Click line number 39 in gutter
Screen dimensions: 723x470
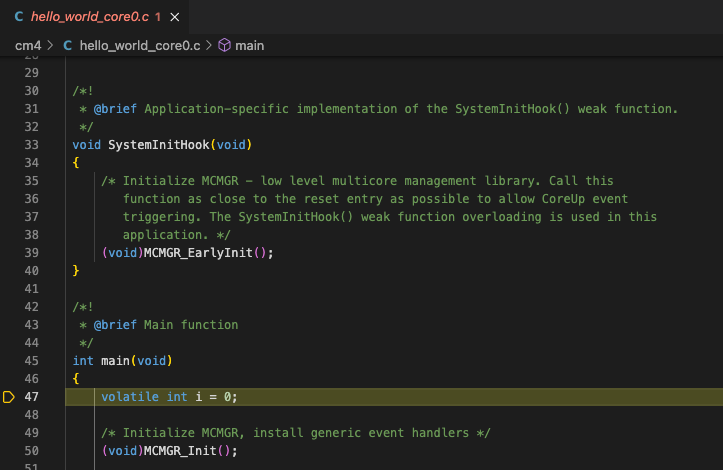click(31, 253)
